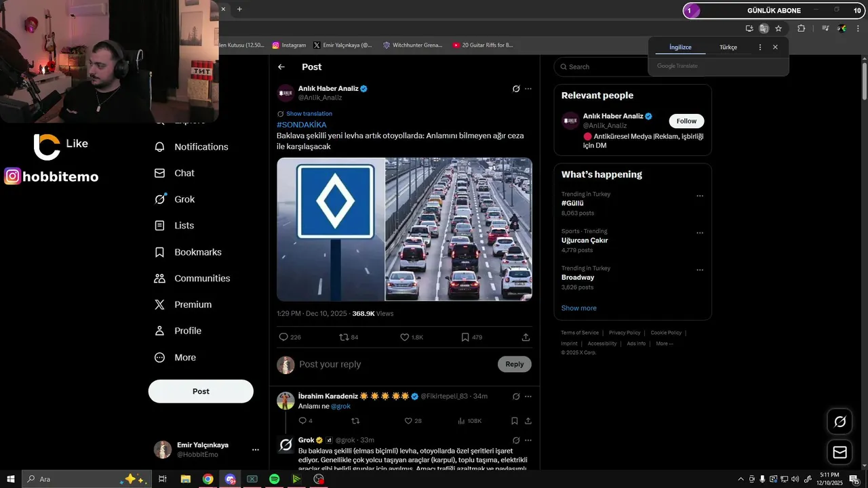Open Profile in the sidebar
This screenshot has width=868, height=488.
click(178, 331)
